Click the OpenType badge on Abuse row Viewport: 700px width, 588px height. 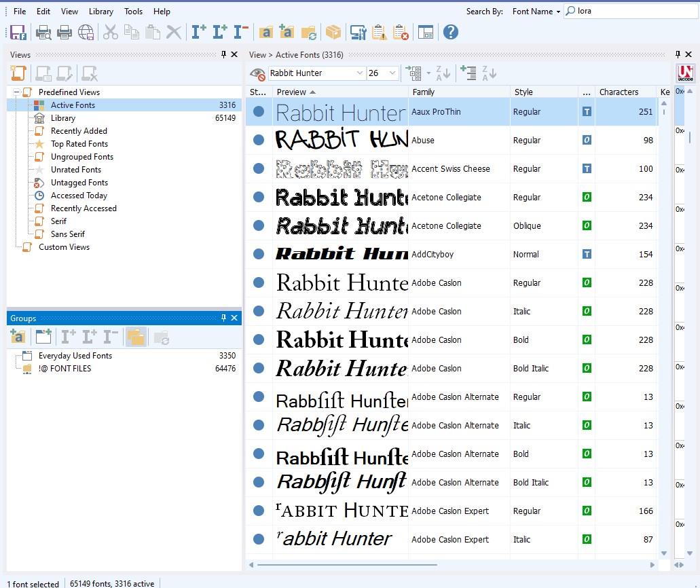[x=587, y=140]
